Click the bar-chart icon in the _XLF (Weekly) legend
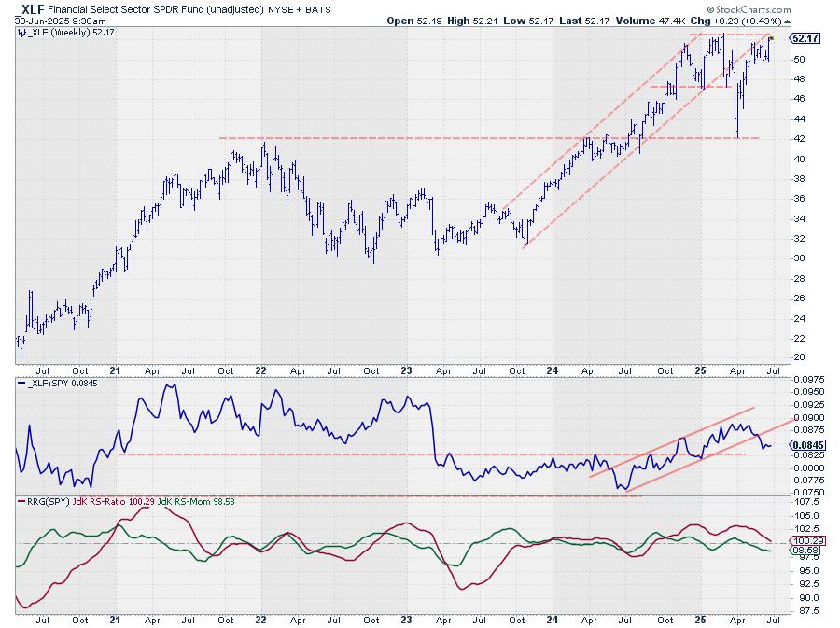Image resolution: width=840 pixels, height=628 pixels. pyautogui.click(x=21, y=33)
